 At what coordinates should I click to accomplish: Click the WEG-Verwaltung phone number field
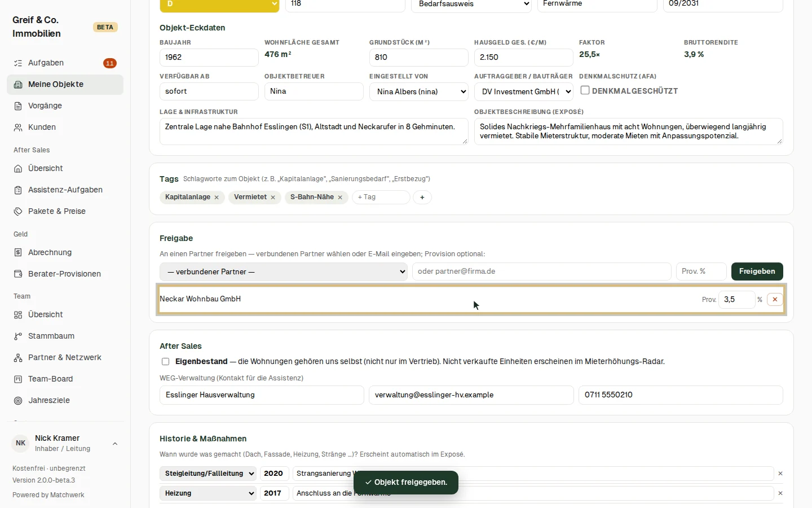(681, 395)
